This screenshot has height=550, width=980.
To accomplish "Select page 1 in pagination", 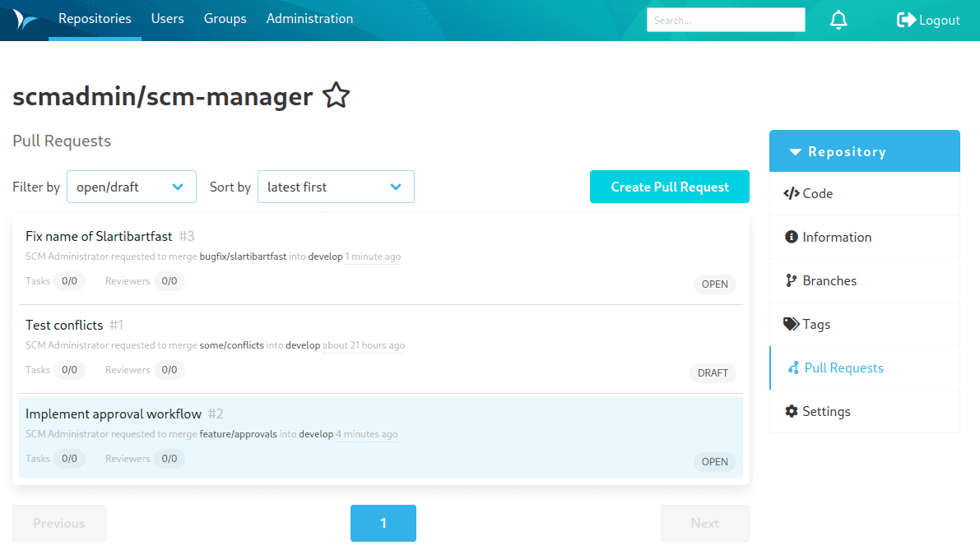I will click(383, 523).
